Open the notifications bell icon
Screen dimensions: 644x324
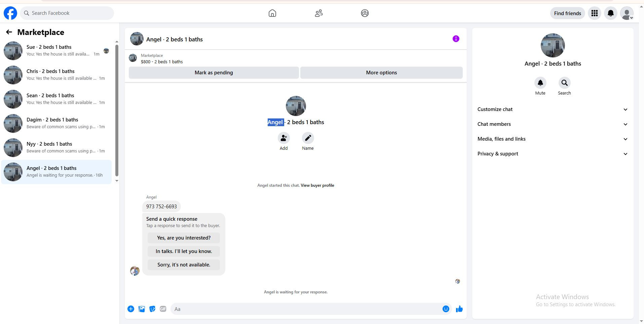pyautogui.click(x=611, y=13)
